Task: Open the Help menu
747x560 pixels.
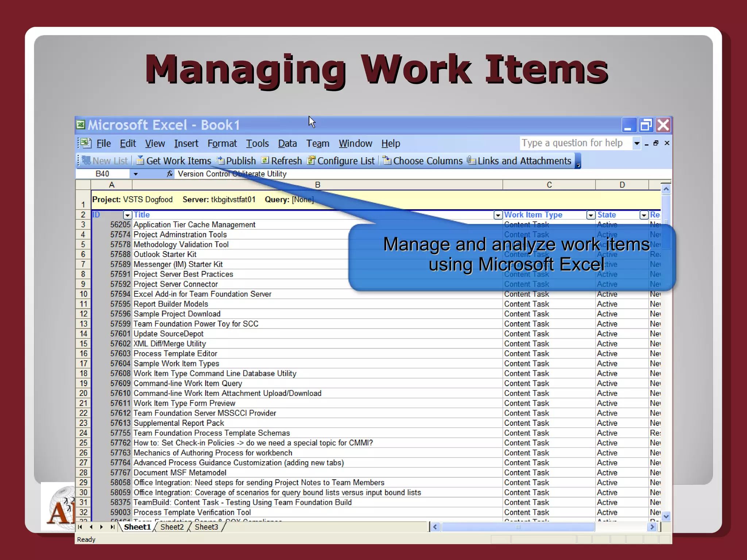Action: (391, 143)
